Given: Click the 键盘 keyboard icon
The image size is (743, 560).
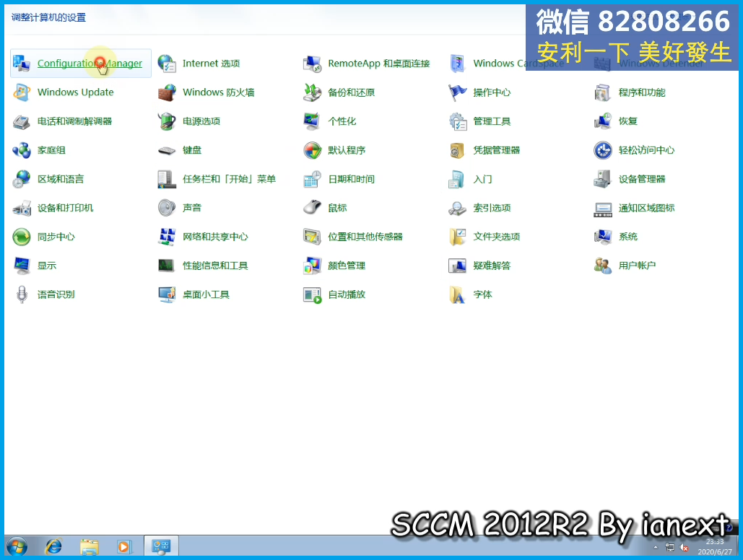Looking at the screenshot, I should (167, 150).
